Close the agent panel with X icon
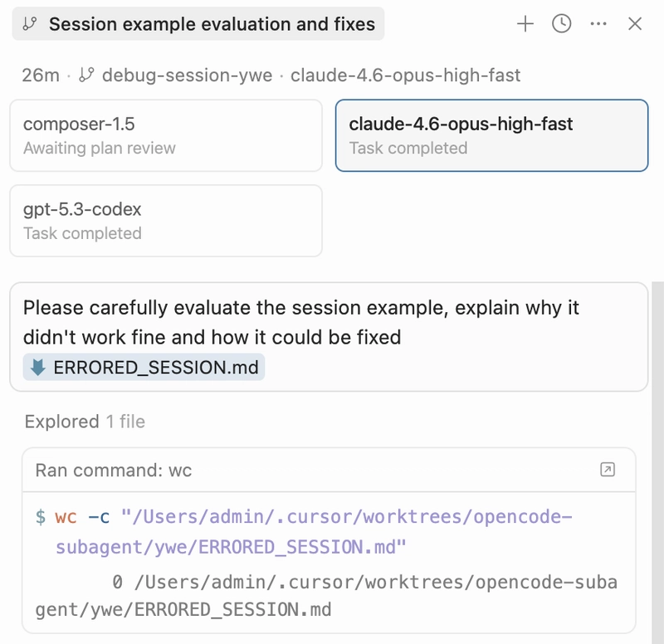The height and width of the screenshot is (644, 664). 635,24
